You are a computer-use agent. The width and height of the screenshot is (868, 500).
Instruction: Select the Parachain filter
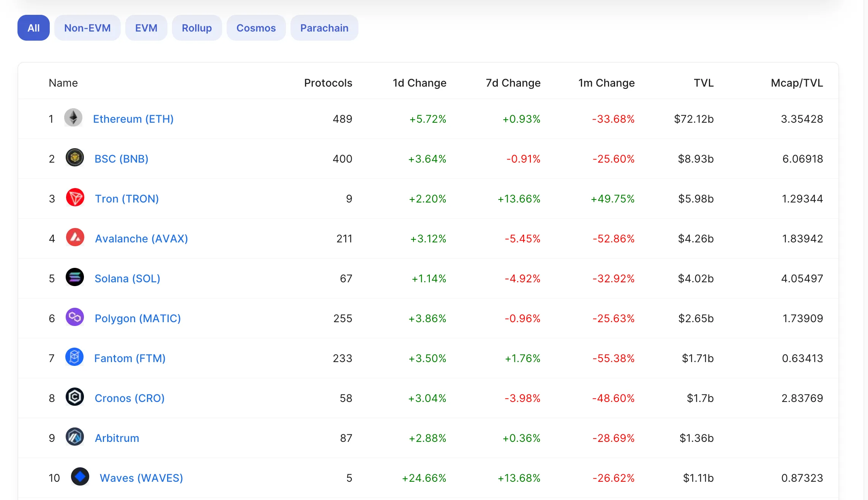pos(324,28)
